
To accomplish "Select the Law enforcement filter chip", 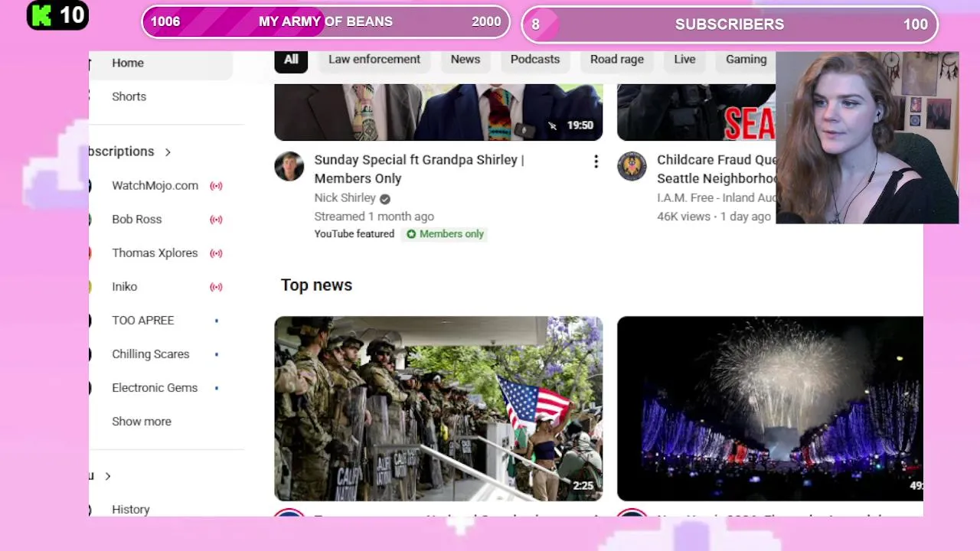I will click(374, 60).
